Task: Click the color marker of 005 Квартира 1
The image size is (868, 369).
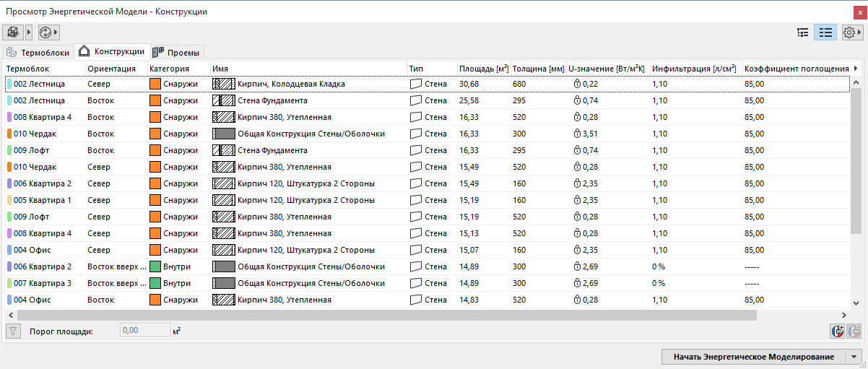Action: pos(9,200)
